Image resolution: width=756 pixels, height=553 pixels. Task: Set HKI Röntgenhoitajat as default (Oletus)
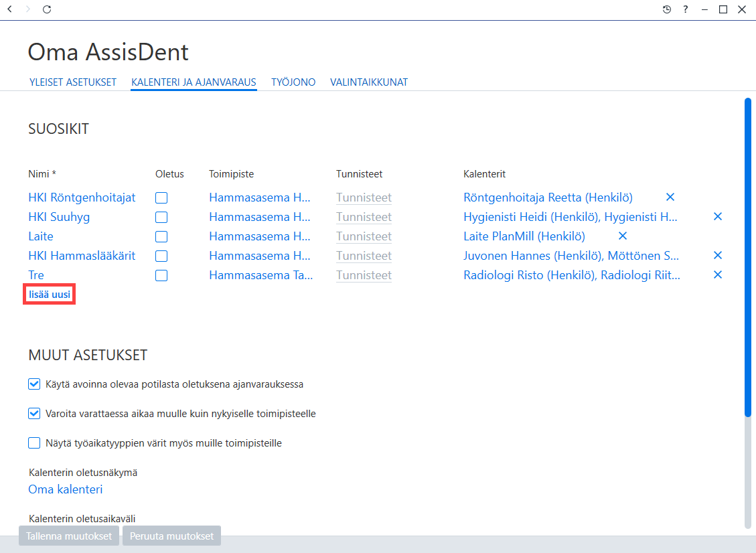(x=161, y=197)
